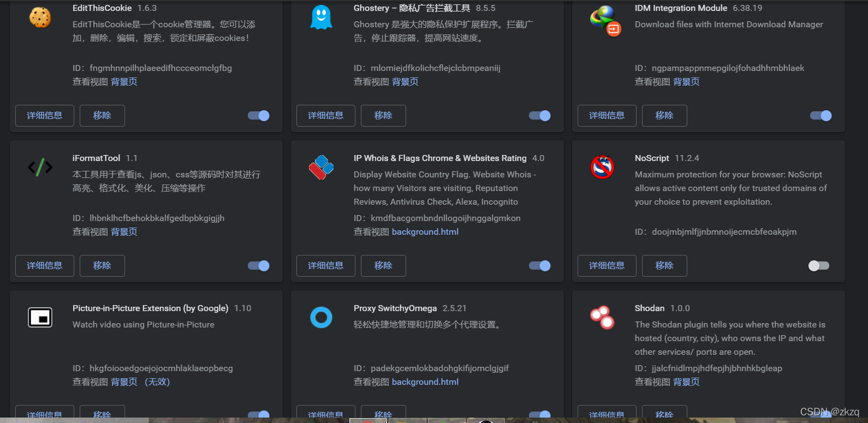Screen dimensions: 868x423
Task: Click the "Picture-in-Picture Extension (by Google)" title
Action: pos(151,308)
